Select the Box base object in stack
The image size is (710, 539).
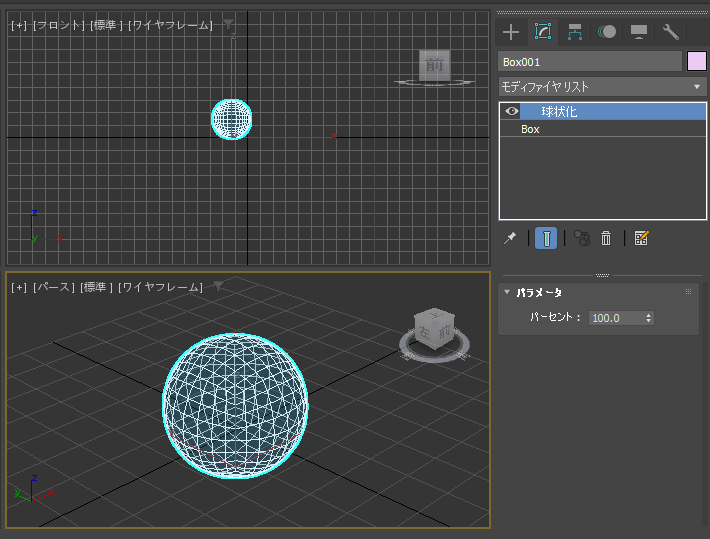(603, 129)
